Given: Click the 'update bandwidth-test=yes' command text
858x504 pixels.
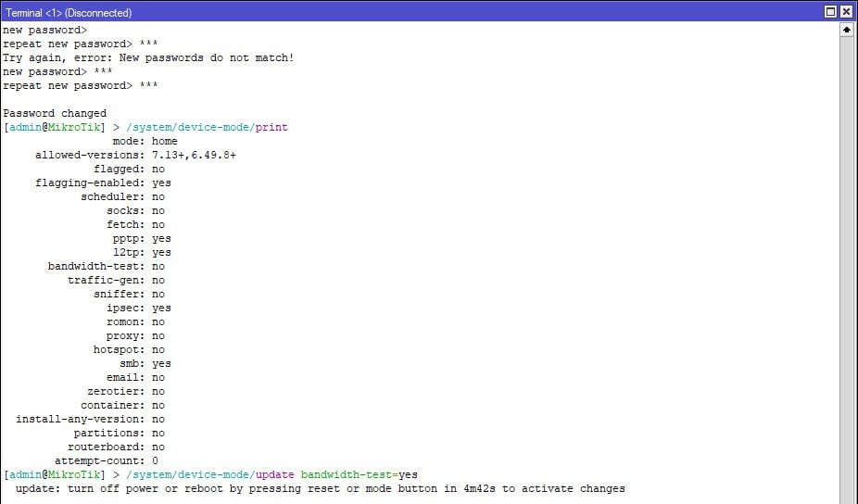Looking at the screenshot, I should 336,475.
